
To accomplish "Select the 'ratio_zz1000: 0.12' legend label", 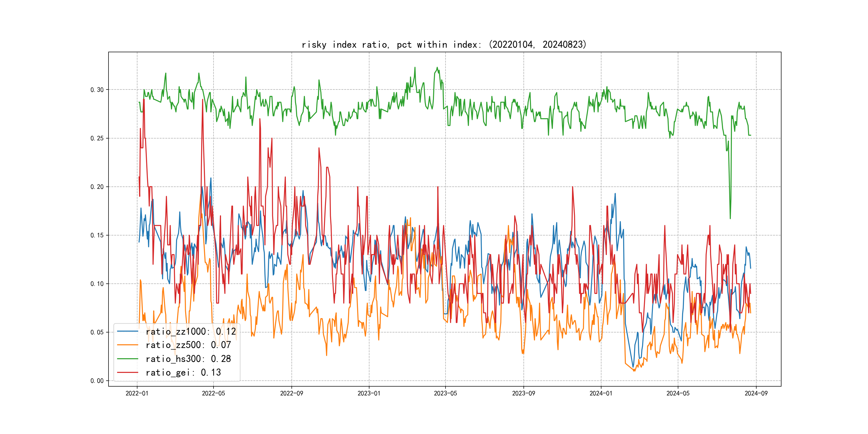I will point(191,332).
